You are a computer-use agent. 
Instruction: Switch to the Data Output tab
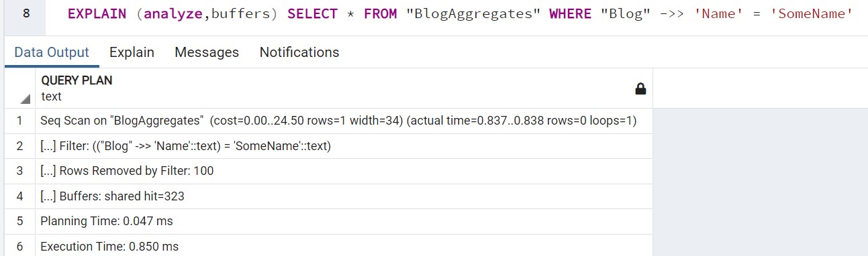point(52,52)
